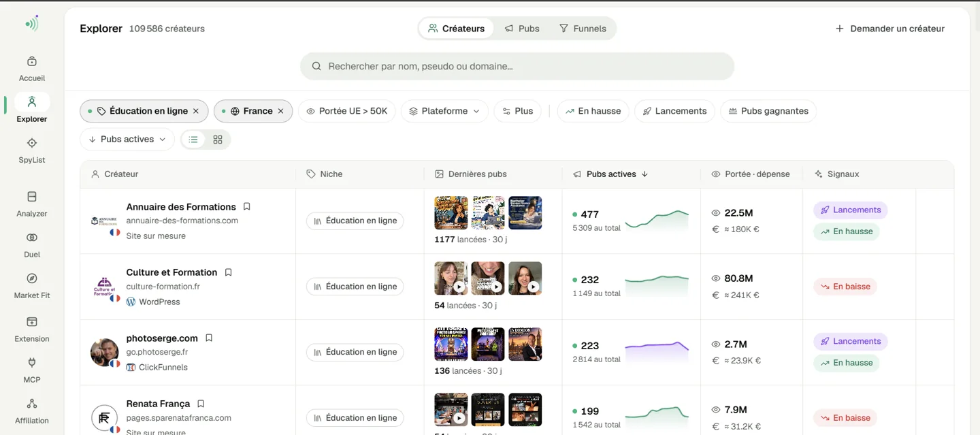Select the Créateurs tab
980x435 pixels.
coord(457,29)
